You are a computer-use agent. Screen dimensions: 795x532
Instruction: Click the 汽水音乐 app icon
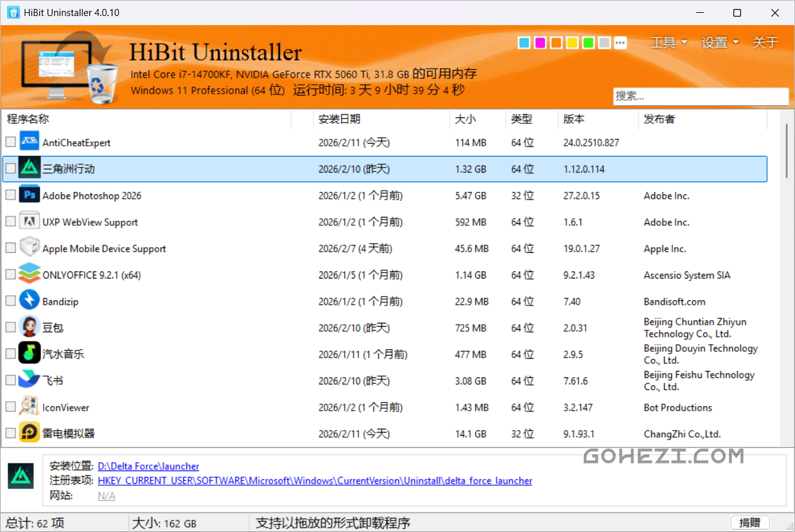point(29,354)
